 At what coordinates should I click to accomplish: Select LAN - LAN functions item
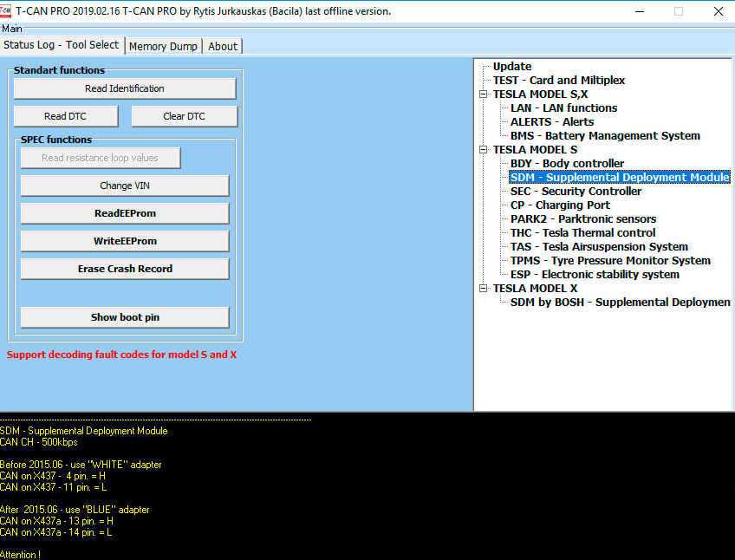564,107
